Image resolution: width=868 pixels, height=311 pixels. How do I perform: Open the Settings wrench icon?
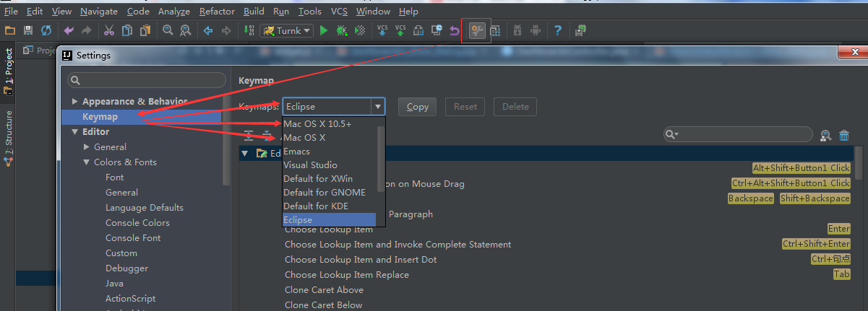click(x=477, y=30)
